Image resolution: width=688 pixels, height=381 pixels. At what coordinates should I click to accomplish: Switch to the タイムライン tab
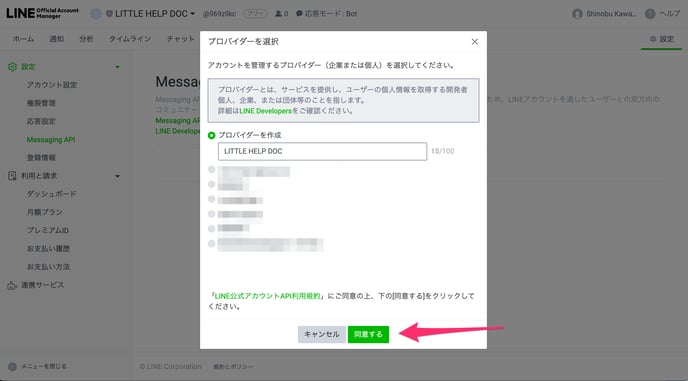point(130,39)
